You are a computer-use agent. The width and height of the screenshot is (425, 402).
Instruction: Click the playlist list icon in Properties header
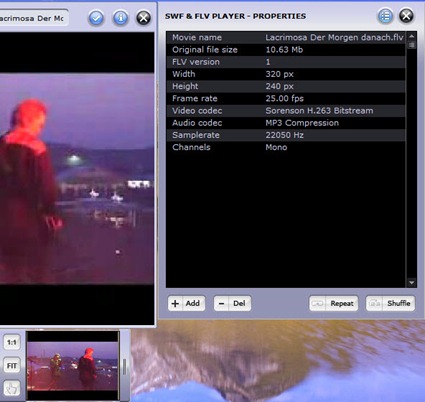click(x=386, y=16)
